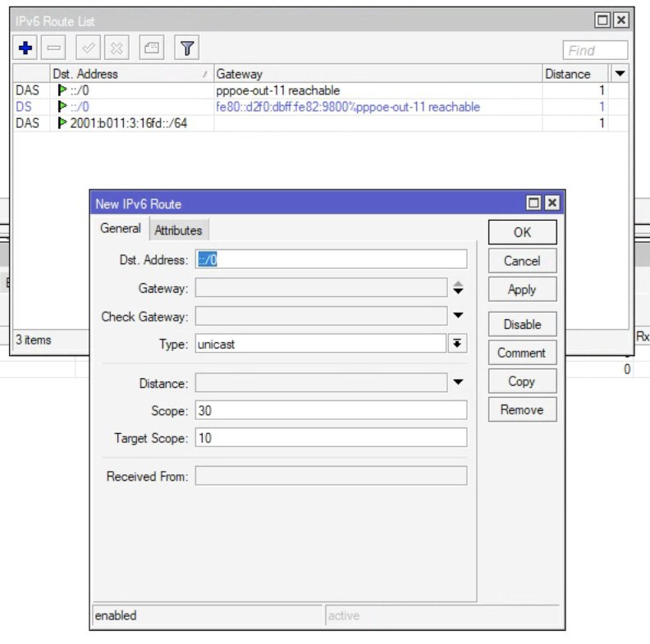Open the column selector dropdown in route list
This screenshot has height=644, width=650.
pos(620,74)
